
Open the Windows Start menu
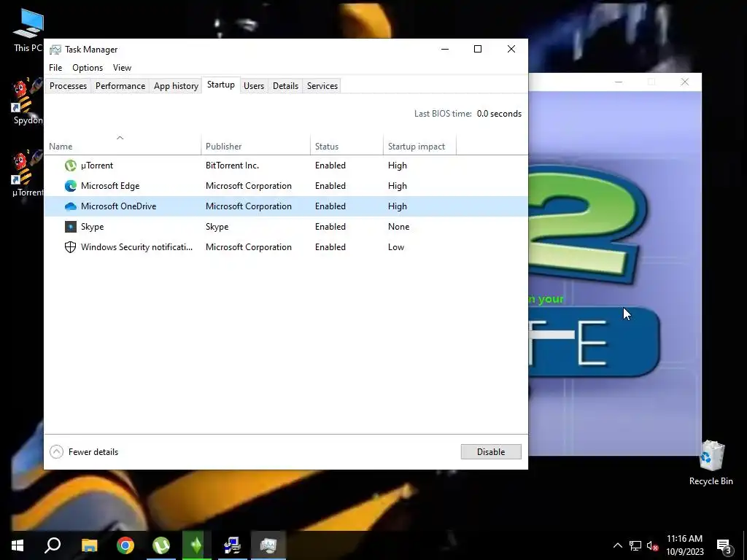18,545
